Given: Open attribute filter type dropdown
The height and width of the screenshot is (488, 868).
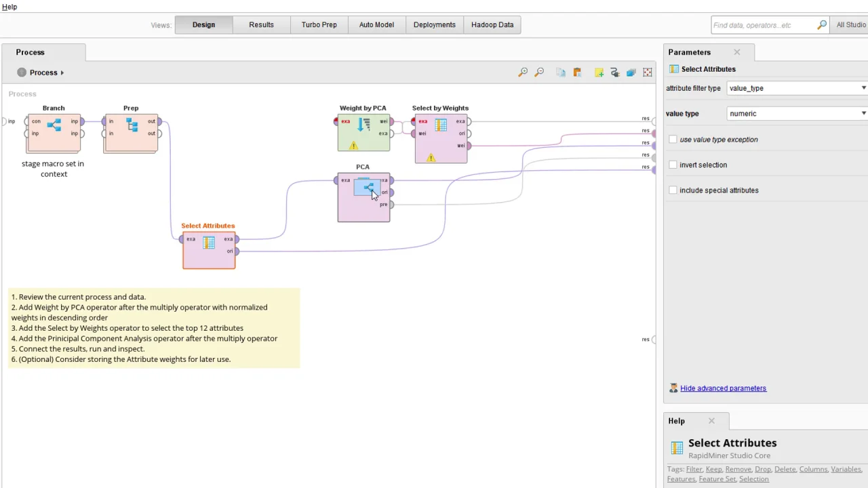Looking at the screenshot, I should [797, 88].
